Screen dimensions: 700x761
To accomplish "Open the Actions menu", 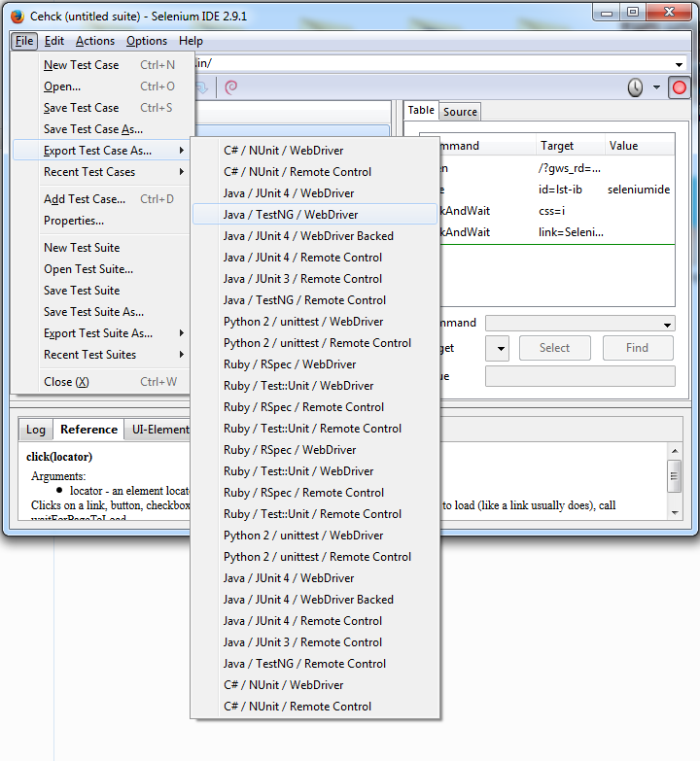I will pos(95,41).
